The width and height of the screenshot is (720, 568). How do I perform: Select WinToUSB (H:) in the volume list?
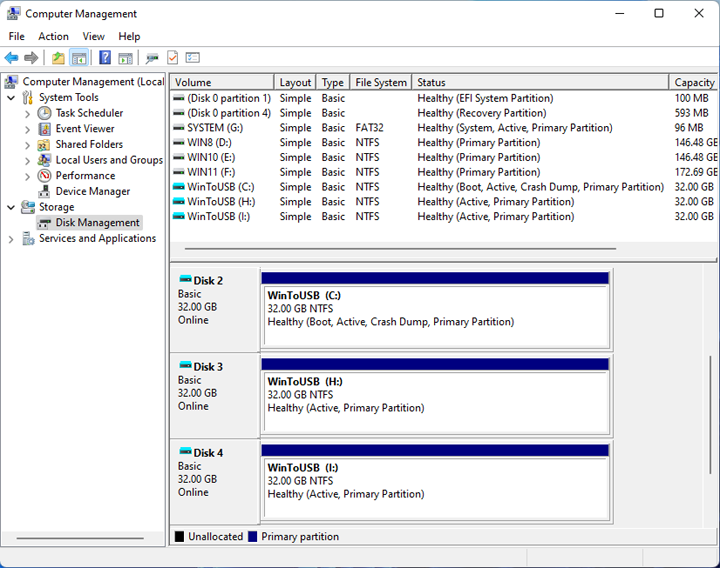coord(444,202)
